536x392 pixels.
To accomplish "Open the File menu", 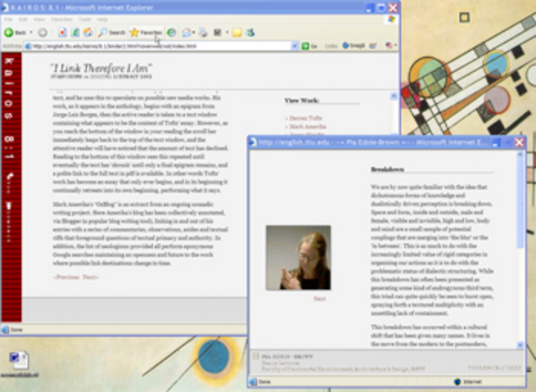I will 8,19.
